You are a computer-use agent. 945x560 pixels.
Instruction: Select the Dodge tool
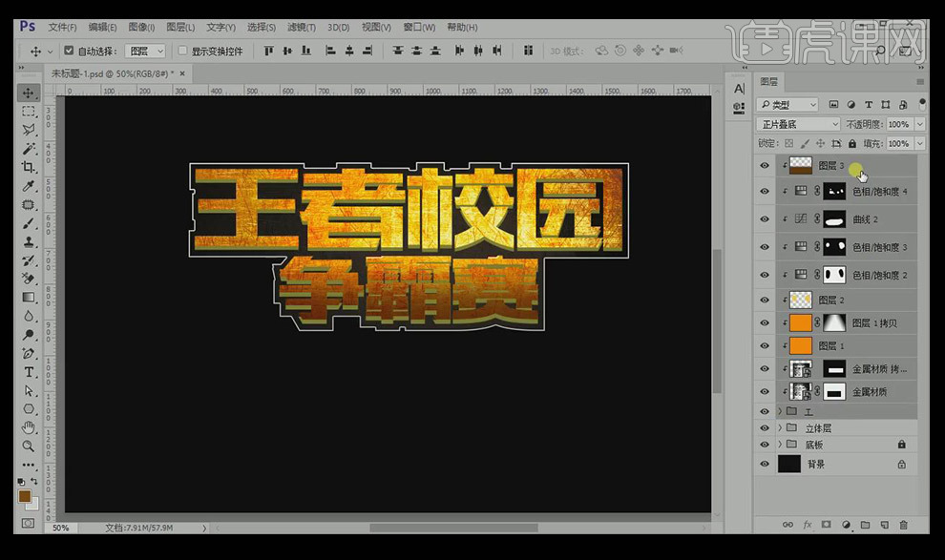tap(29, 335)
